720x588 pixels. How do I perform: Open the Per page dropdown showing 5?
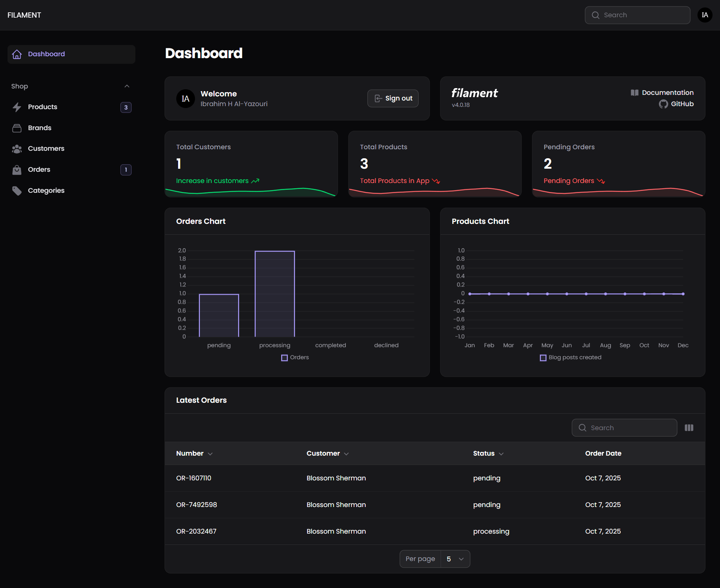coord(455,559)
